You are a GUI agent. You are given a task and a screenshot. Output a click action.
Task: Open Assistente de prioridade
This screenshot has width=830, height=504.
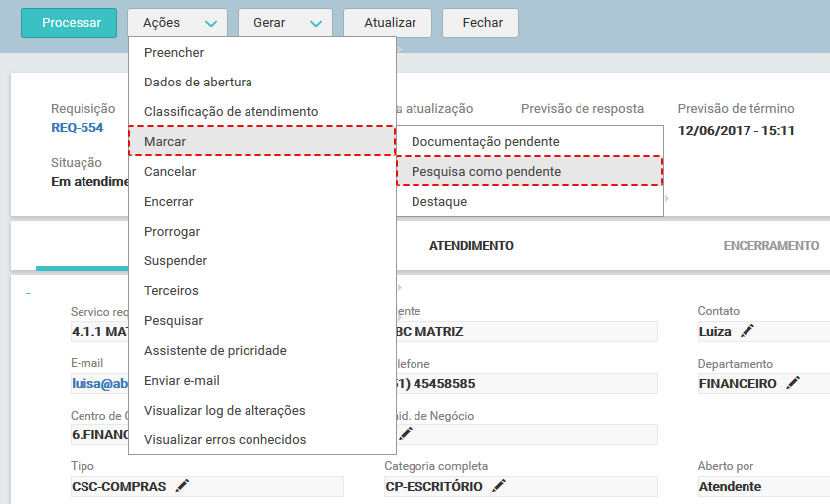(262, 351)
